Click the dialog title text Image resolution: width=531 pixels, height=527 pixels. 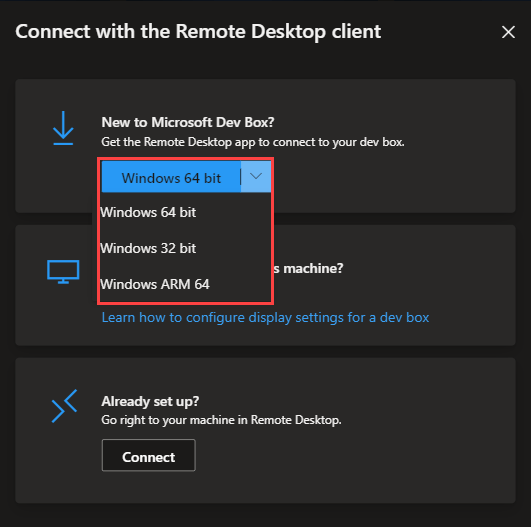pos(198,32)
